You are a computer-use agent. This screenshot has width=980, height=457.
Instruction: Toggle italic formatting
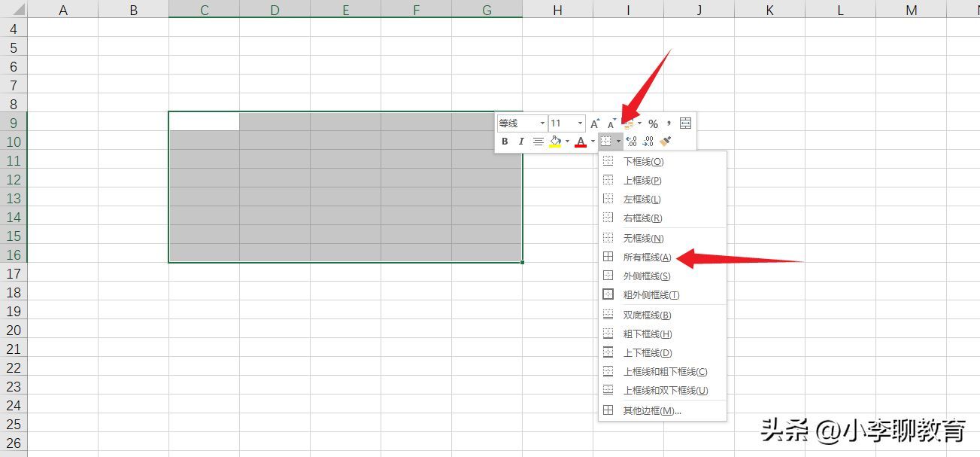521,141
